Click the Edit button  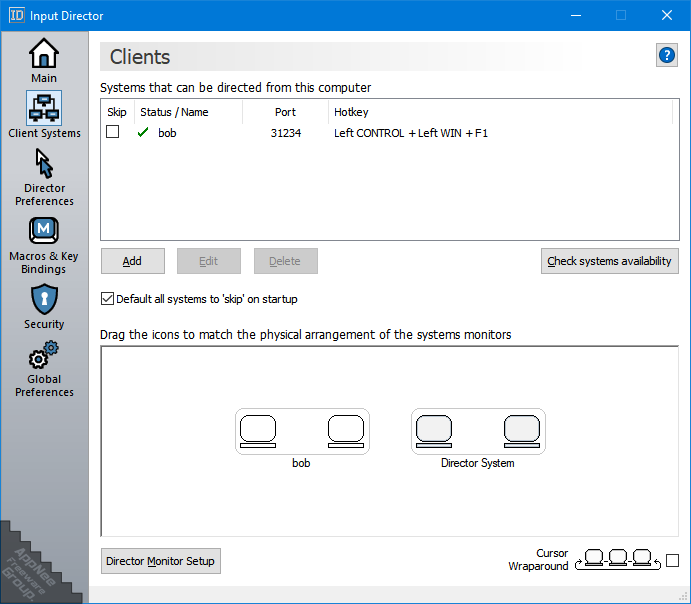pos(209,261)
